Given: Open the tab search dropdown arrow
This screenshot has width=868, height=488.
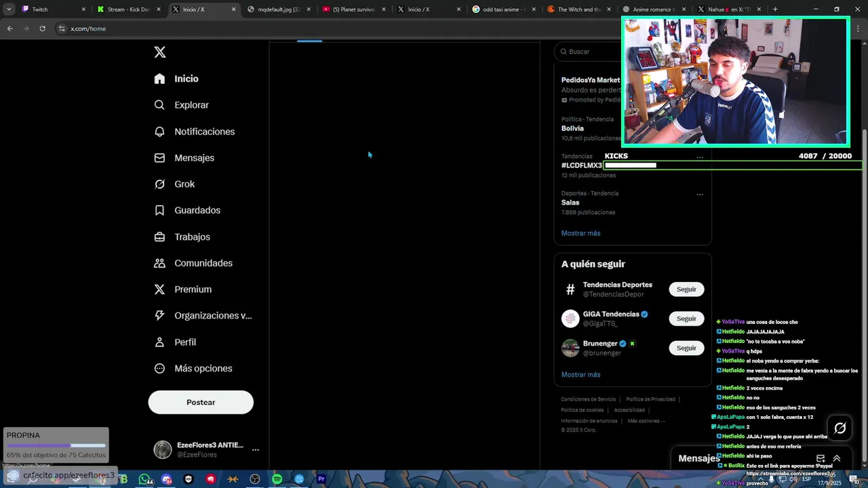Looking at the screenshot, I should pyautogui.click(x=9, y=9).
